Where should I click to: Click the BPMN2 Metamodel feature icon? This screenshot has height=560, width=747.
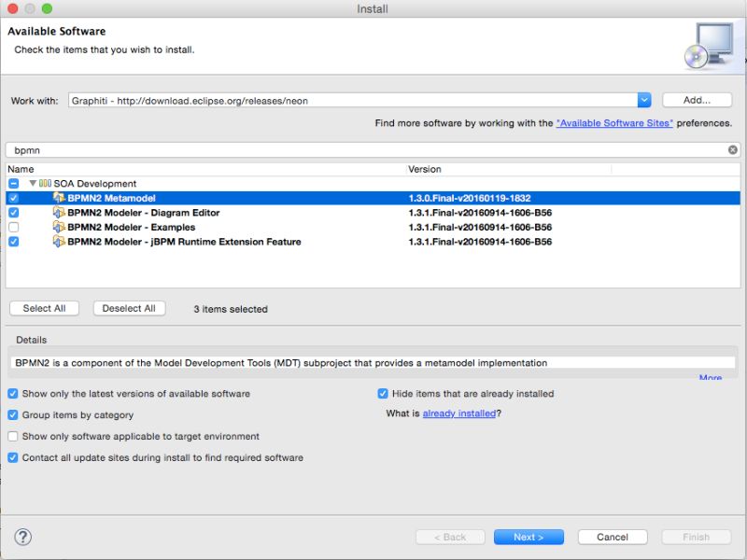click(59, 198)
